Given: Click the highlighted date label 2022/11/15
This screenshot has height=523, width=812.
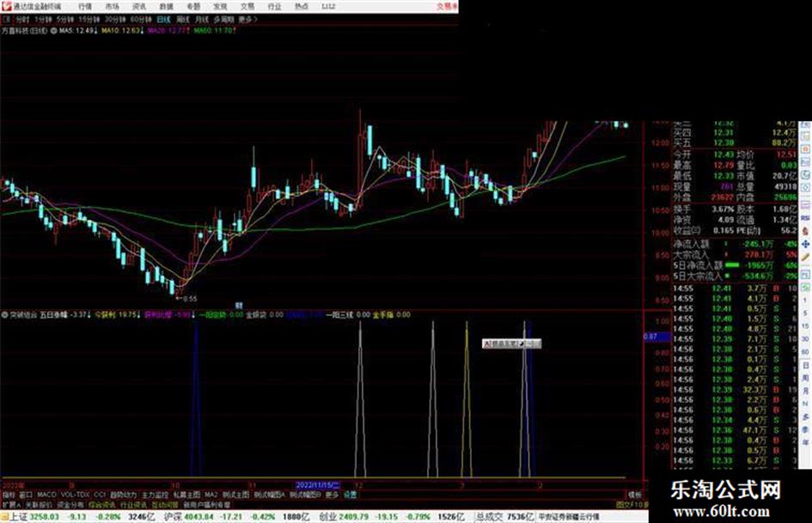Looking at the screenshot, I should tap(317, 485).
